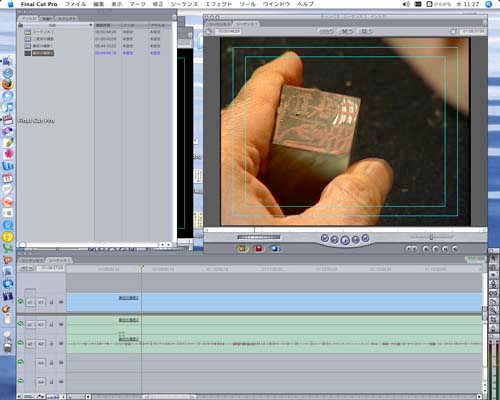Switch to エフェクト tab in Browser
Image resolution: width=500 pixels, height=400 pixels.
coord(66,19)
